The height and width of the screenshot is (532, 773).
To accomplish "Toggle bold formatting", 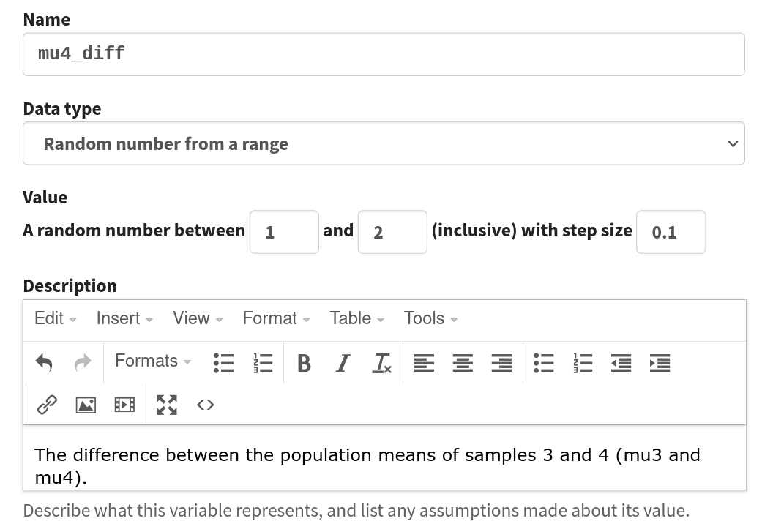I will 305,363.
